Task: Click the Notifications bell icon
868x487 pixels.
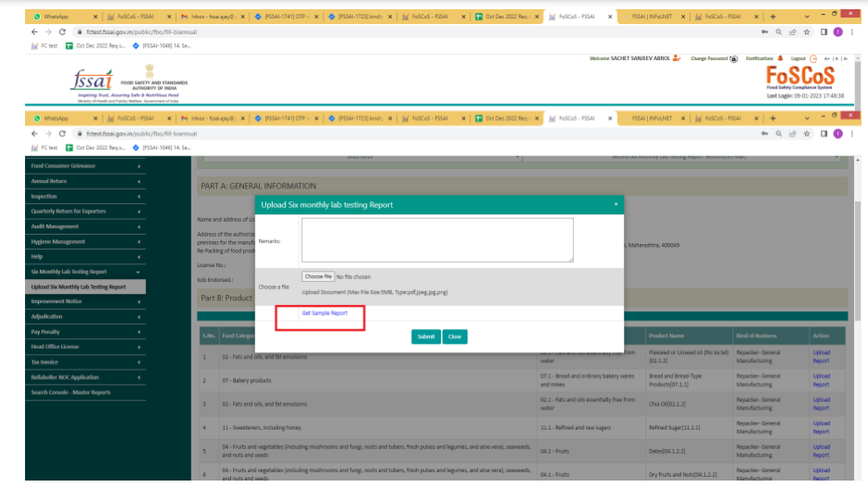Action: (x=779, y=58)
